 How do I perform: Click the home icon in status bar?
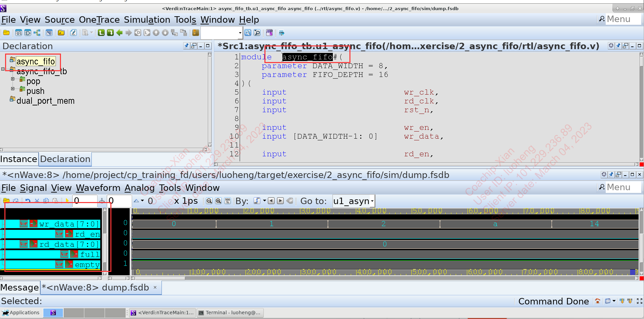pyautogui.click(x=597, y=301)
